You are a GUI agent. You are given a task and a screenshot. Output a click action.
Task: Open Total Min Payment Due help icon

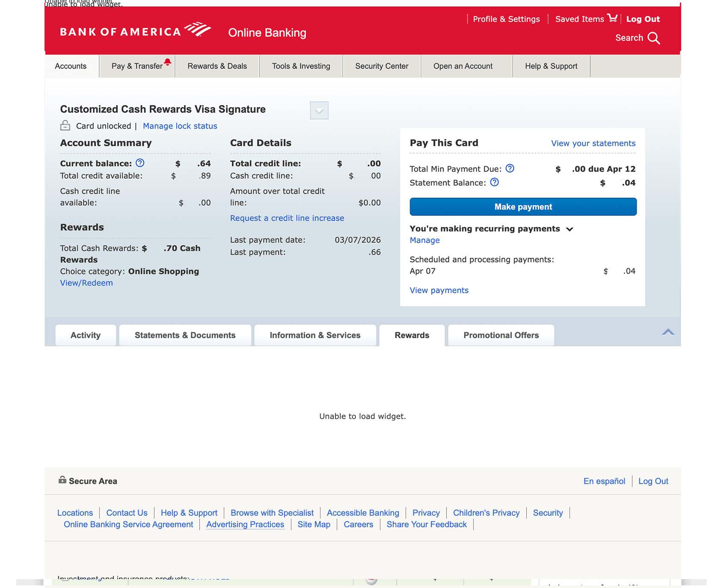[x=510, y=168]
